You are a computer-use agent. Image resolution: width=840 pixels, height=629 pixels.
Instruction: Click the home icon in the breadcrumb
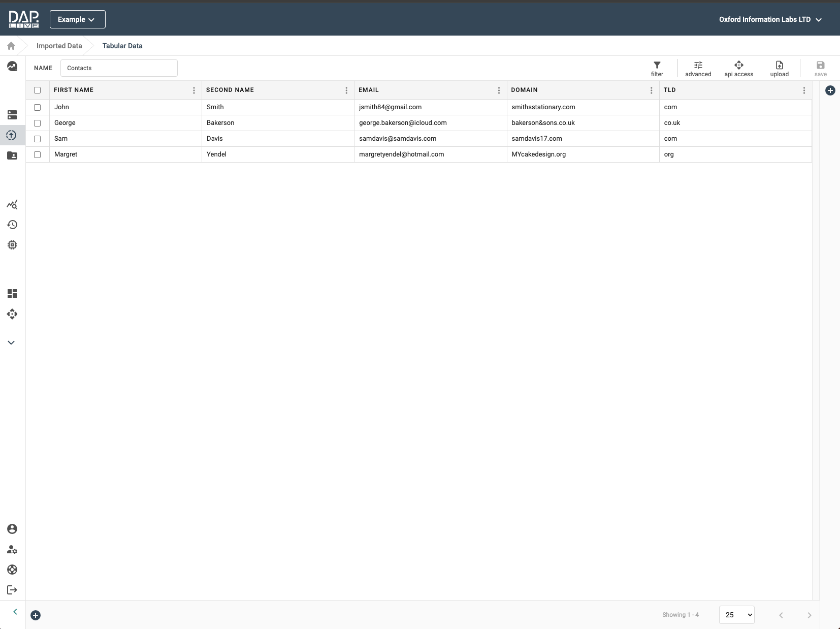coord(11,46)
